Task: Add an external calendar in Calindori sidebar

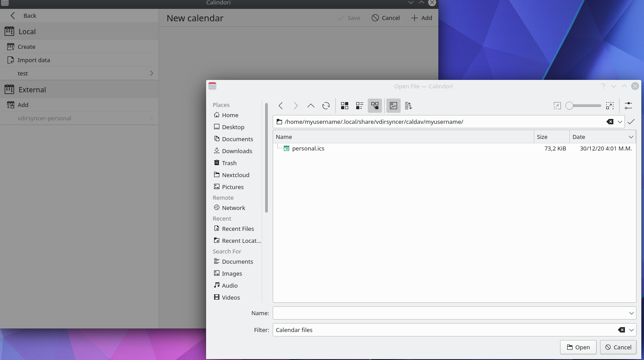Action: point(79,105)
